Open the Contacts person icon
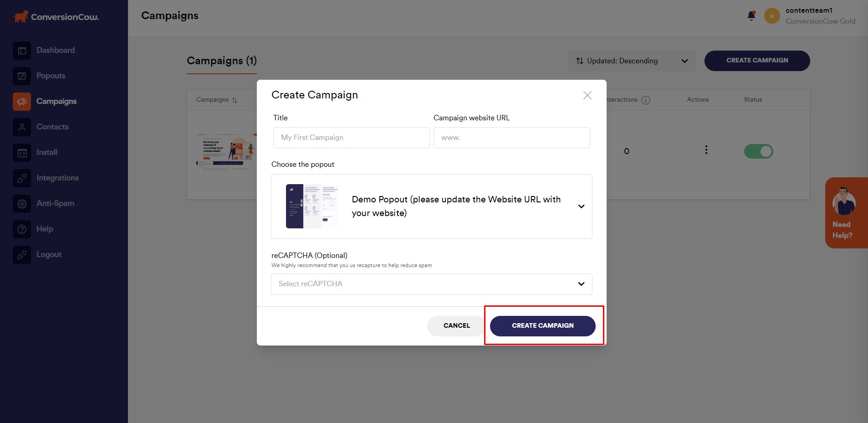This screenshot has height=423, width=868. pos(22,127)
